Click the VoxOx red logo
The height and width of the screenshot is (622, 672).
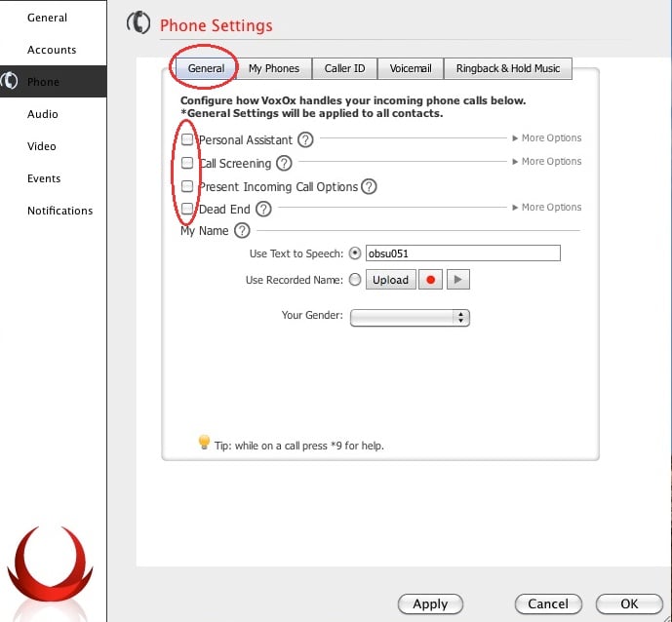coord(50,564)
